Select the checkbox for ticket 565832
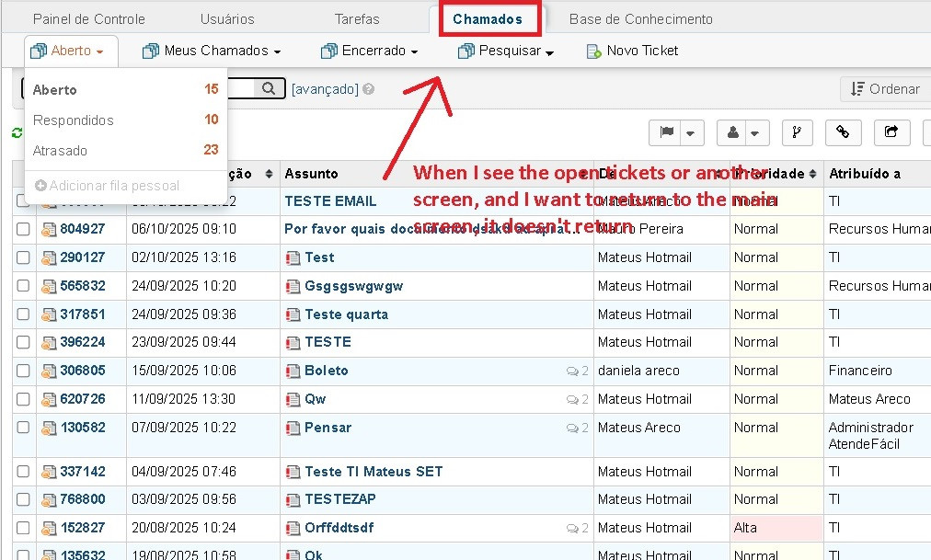 click(x=23, y=286)
